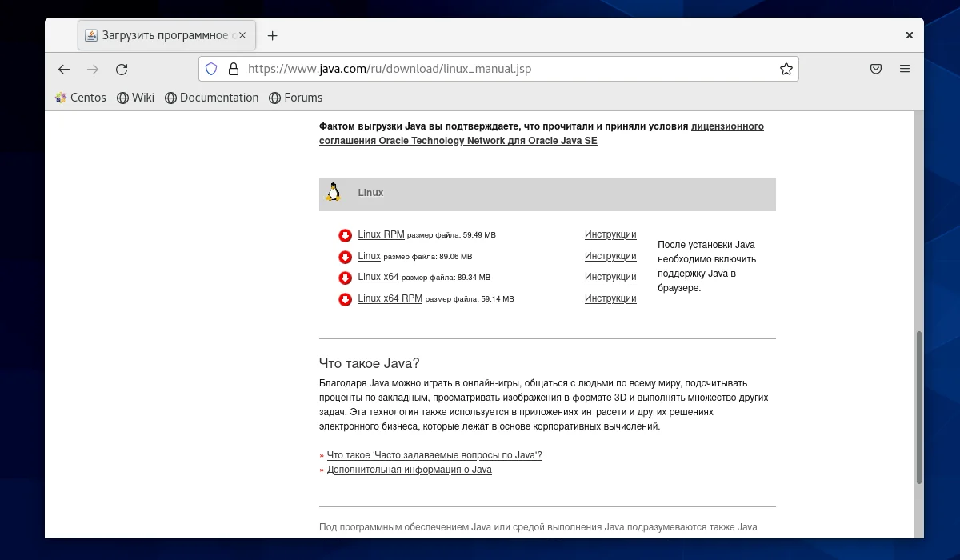
Task: Click the 'Что такое Java?' heading
Action: click(369, 363)
